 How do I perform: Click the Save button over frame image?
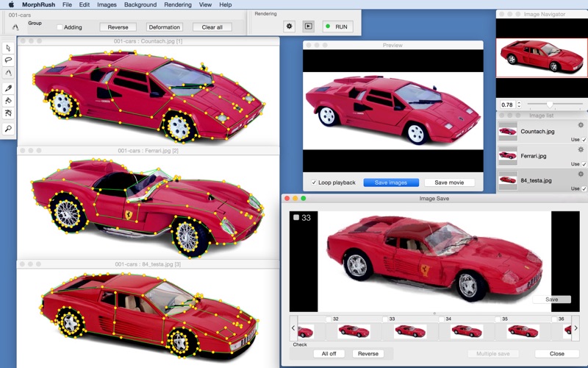[552, 300]
